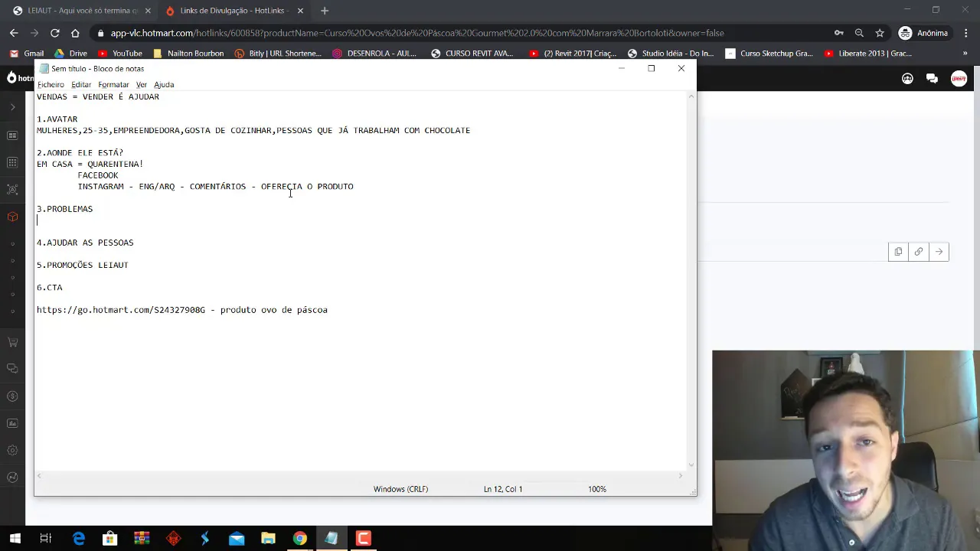
Task: Open the Curso Sketchup bookmark
Action: pyautogui.click(x=769, y=54)
